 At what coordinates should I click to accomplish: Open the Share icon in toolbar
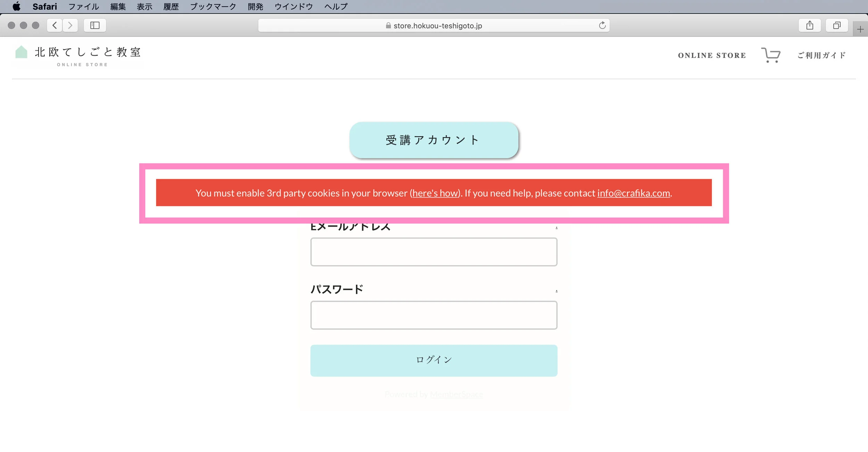coord(809,25)
